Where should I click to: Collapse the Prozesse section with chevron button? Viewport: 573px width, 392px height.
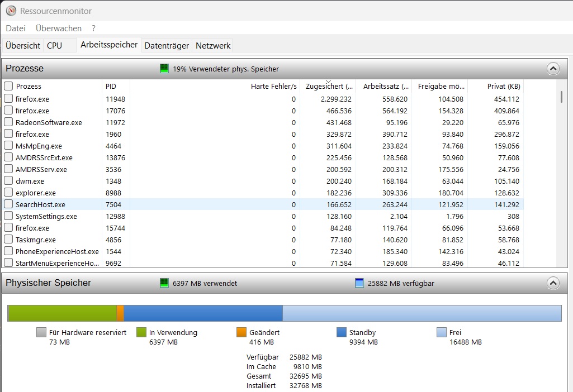pos(553,69)
